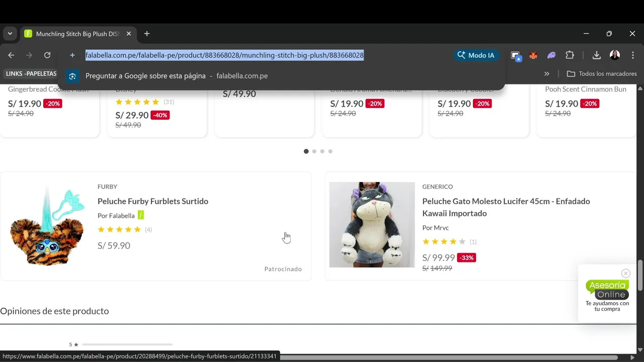Click the scroll down arrow
Image resolution: width=644 pixels, height=362 pixels.
point(640,350)
